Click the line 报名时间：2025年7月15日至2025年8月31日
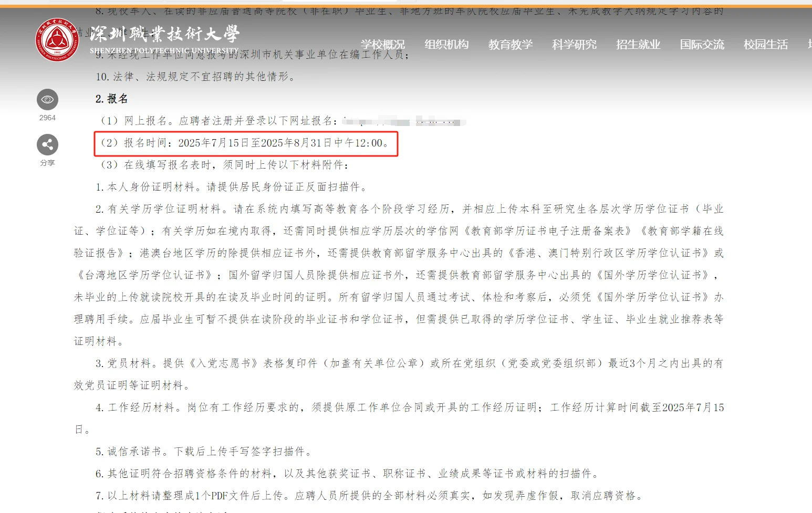The height and width of the screenshot is (513, 812). point(245,143)
